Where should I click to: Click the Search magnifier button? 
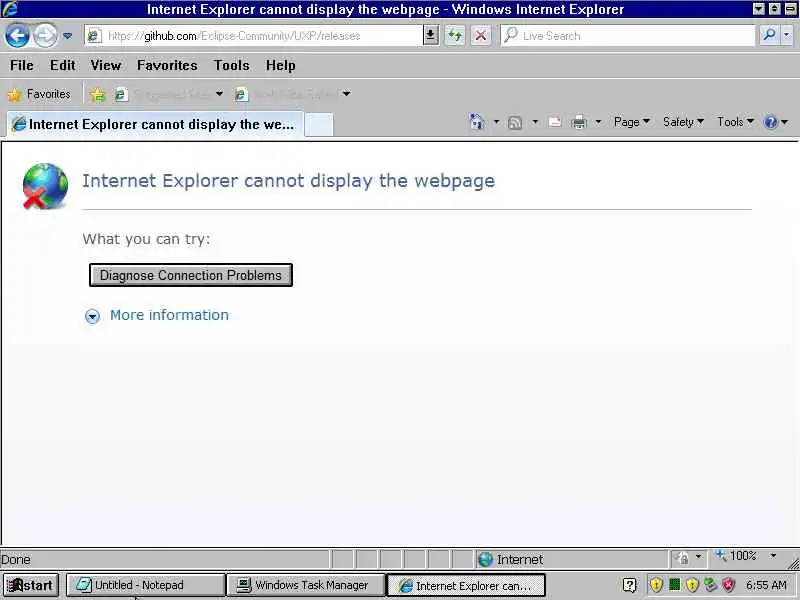pos(769,36)
